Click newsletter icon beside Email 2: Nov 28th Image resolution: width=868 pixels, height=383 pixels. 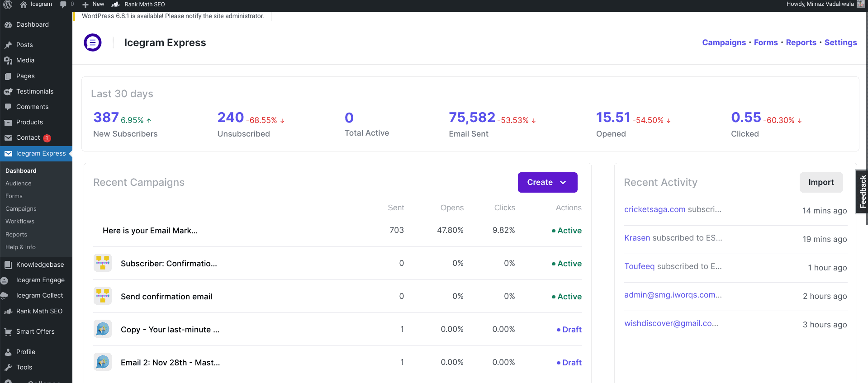click(103, 362)
